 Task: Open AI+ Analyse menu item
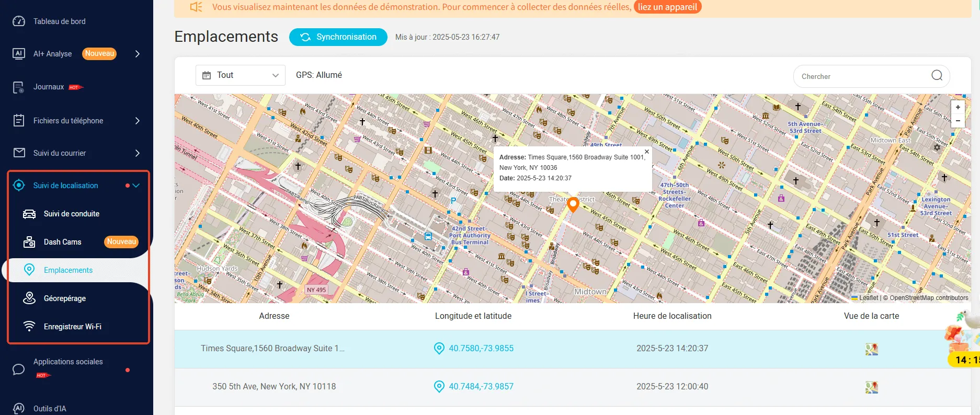[53, 54]
